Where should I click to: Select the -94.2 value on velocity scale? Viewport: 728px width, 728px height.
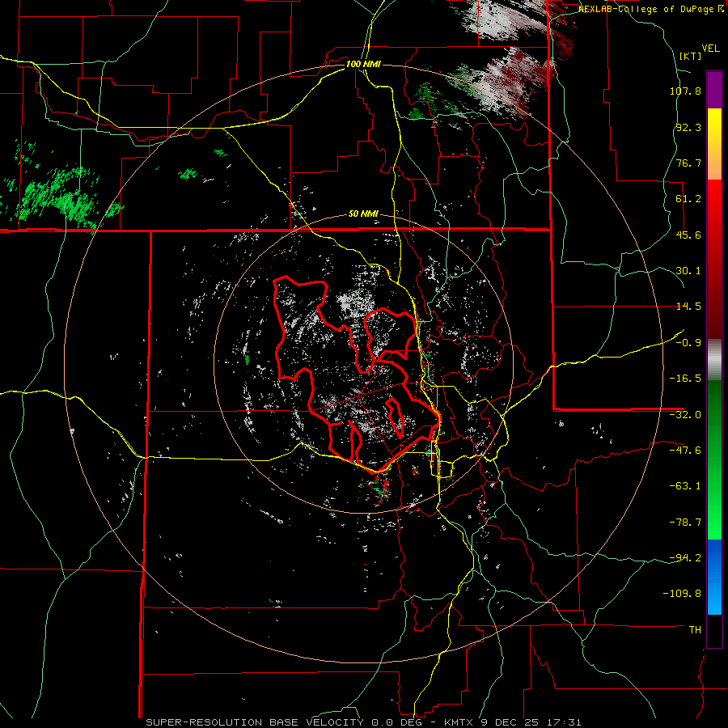pyautogui.click(x=685, y=558)
